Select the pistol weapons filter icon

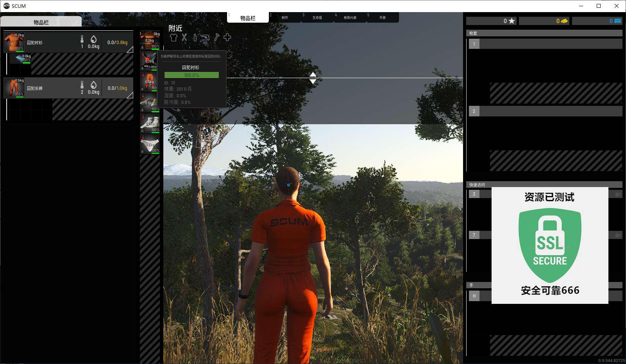(x=206, y=37)
